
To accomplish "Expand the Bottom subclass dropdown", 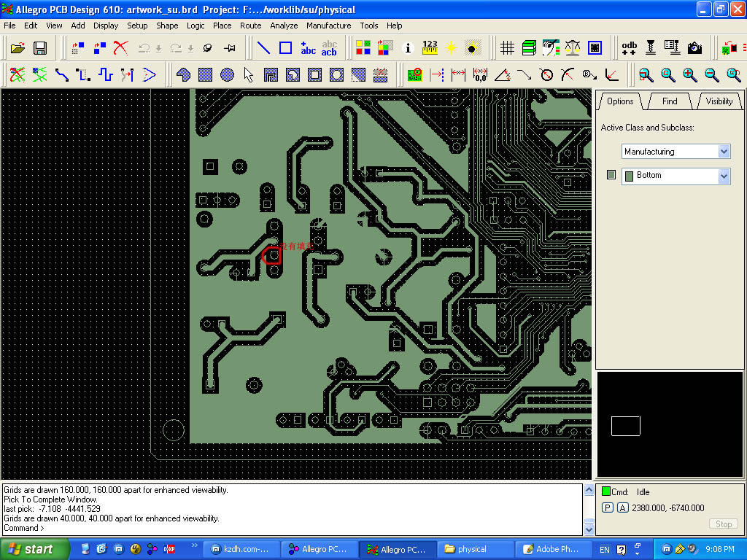I will click(724, 176).
